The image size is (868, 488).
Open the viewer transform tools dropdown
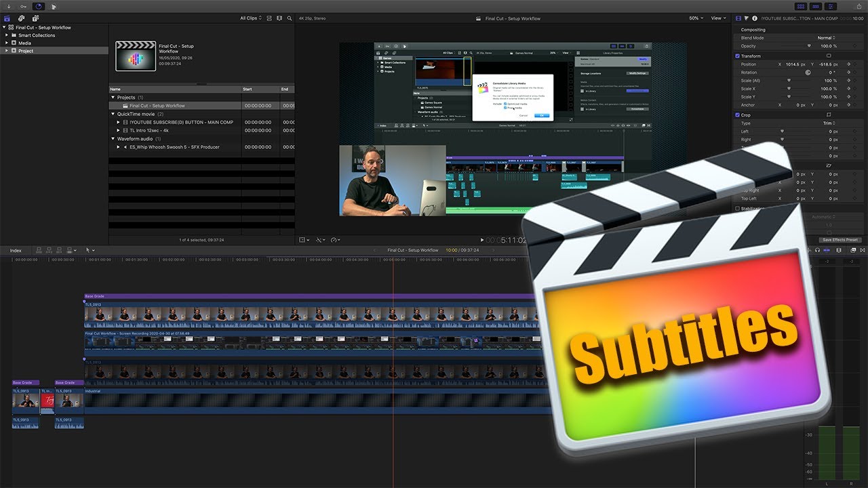[x=304, y=239]
